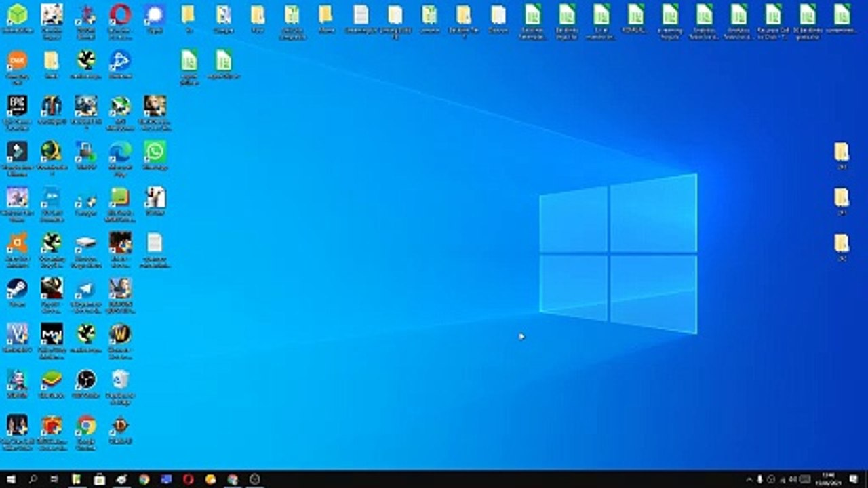Launch the Diablo III desktop shortcut
The image size is (868, 488).
pyautogui.click(x=120, y=426)
